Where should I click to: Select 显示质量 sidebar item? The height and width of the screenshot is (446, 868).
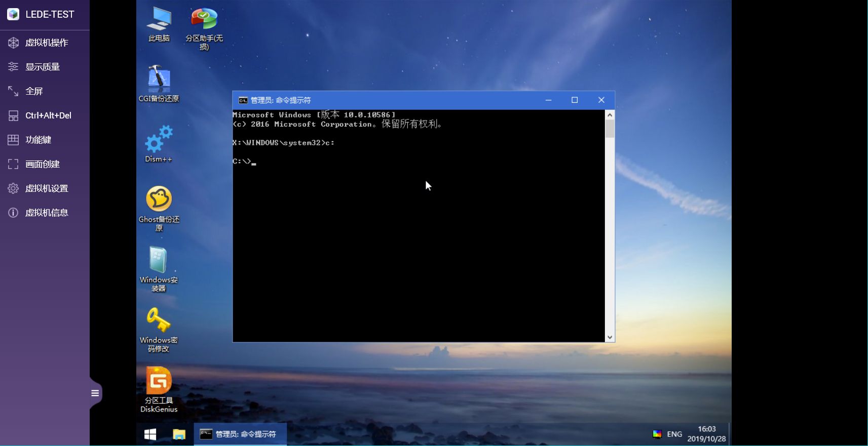coord(45,67)
